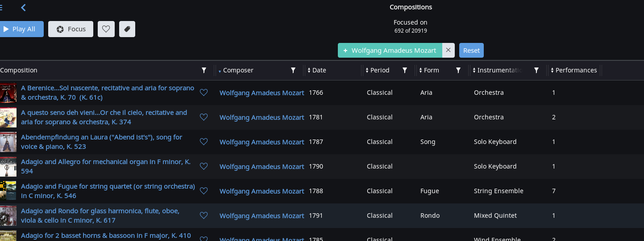This screenshot has width=644, height=241.
Task: Click the Play All button
Action: [x=21, y=29]
